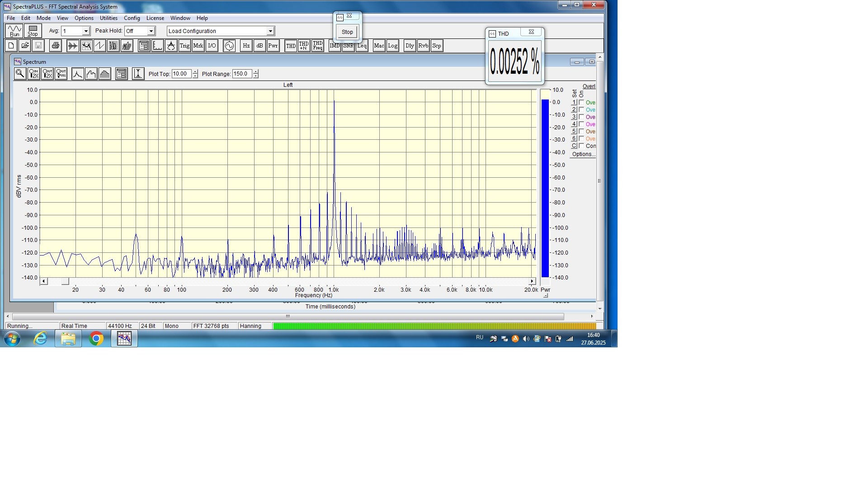Click the overlay Options... button
This screenshot has height=488, width=868.
pyautogui.click(x=583, y=154)
